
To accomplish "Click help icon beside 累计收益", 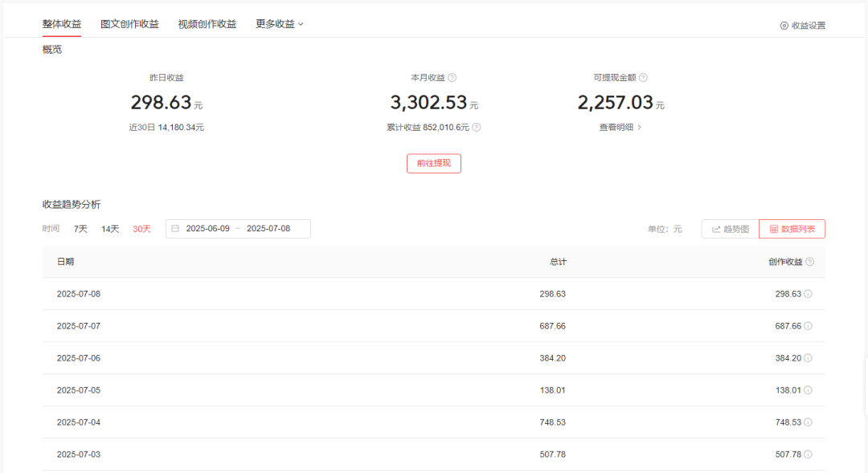I will pos(476,127).
